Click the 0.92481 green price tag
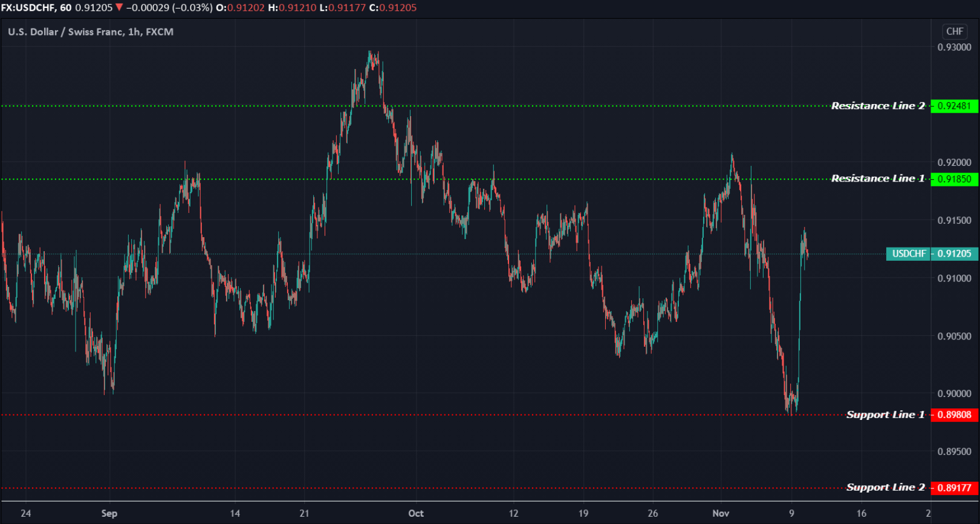 955,106
